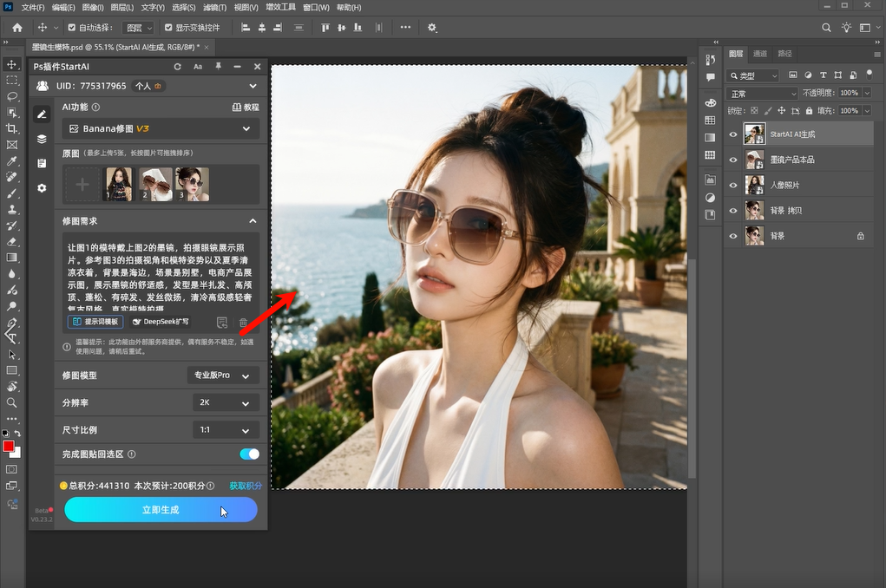Select the Crop tool
The width and height of the screenshot is (886, 588).
pyautogui.click(x=11, y=127)
